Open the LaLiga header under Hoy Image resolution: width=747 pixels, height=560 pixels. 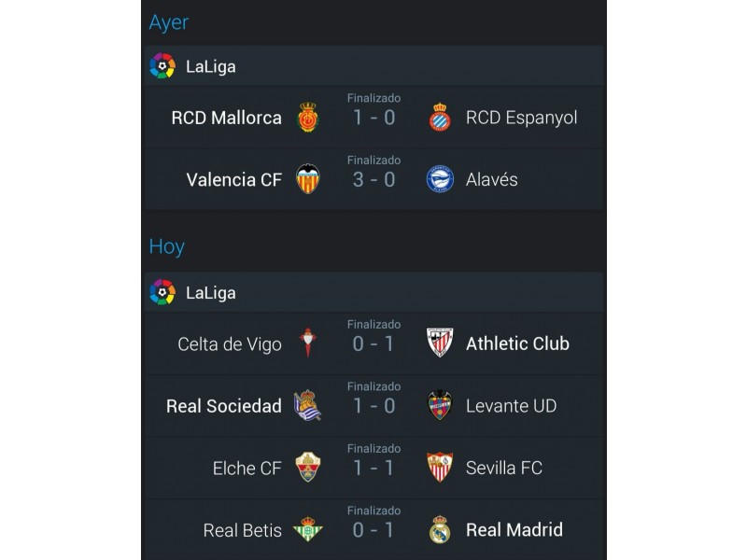374,292
